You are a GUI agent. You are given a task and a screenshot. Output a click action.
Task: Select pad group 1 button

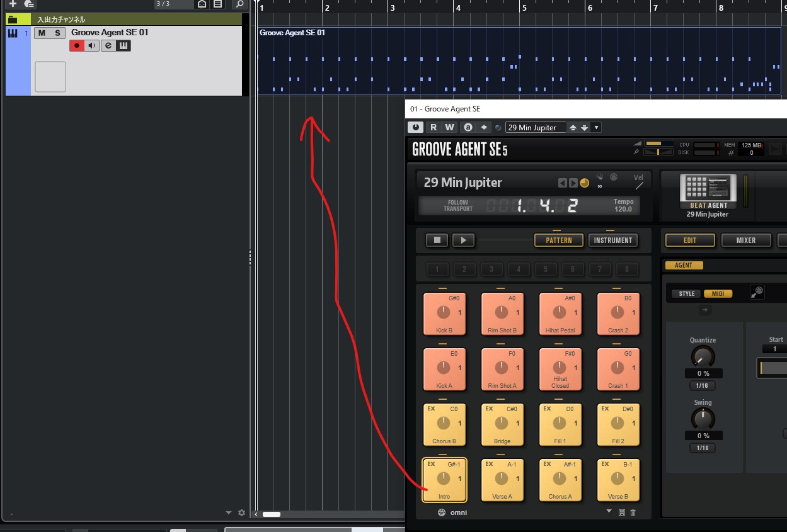[x=437, y=269]
